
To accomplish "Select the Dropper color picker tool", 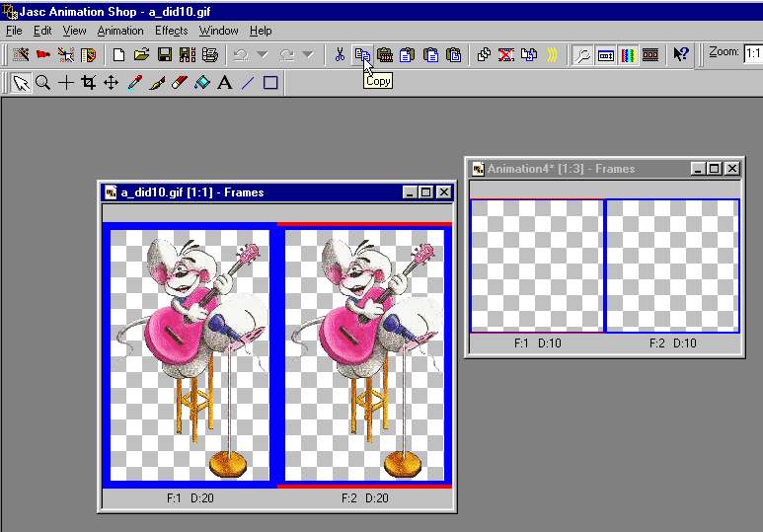I will coord(134,83).
